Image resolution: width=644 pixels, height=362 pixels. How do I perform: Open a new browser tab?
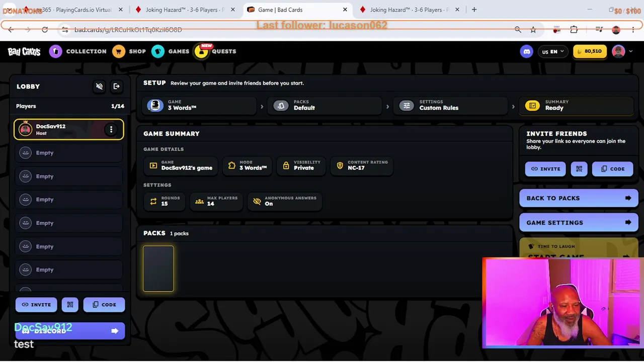coord(474,10)
